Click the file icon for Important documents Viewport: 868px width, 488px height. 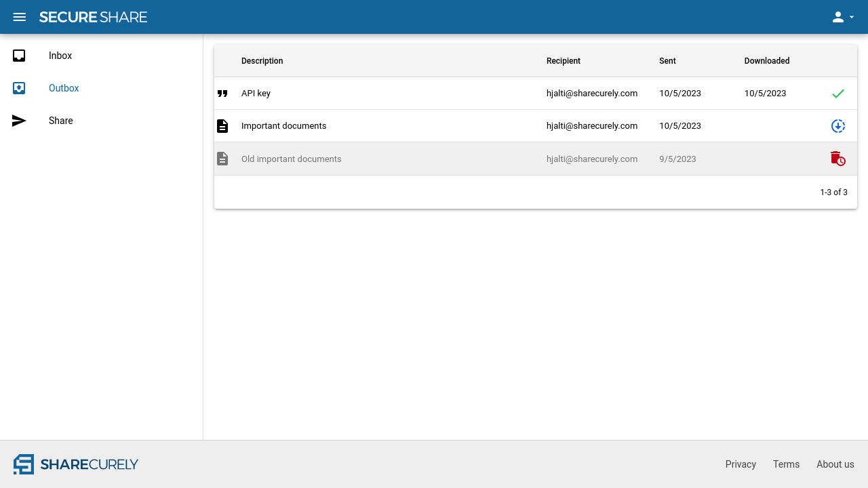point(222,126)
